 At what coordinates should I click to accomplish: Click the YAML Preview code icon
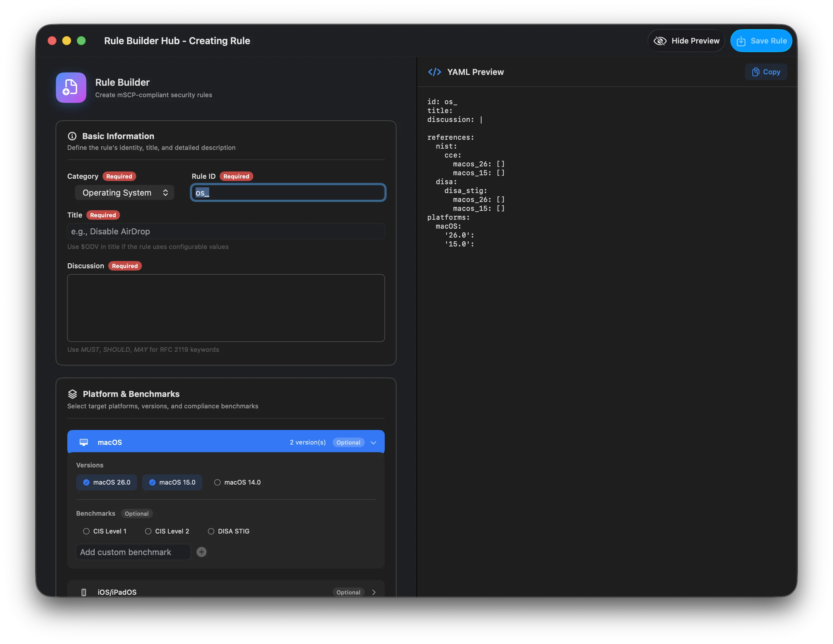click(x=434, y=72)
